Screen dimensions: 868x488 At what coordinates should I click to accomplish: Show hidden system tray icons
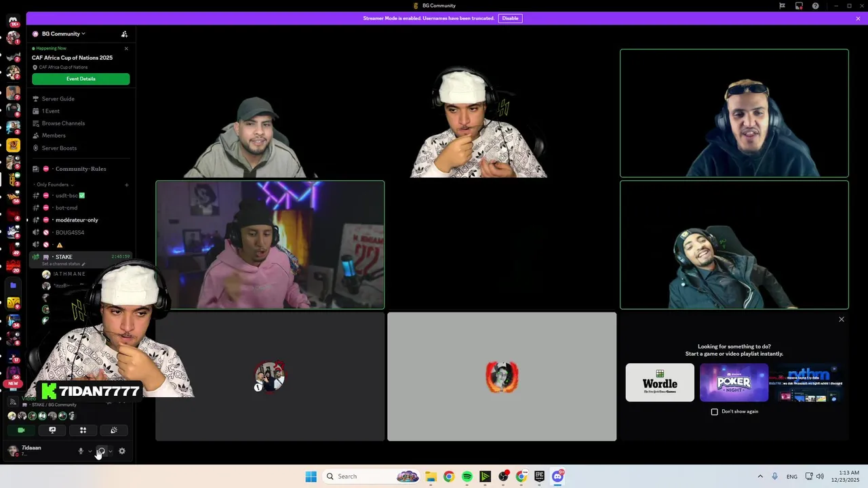click(x=760, y=476)
